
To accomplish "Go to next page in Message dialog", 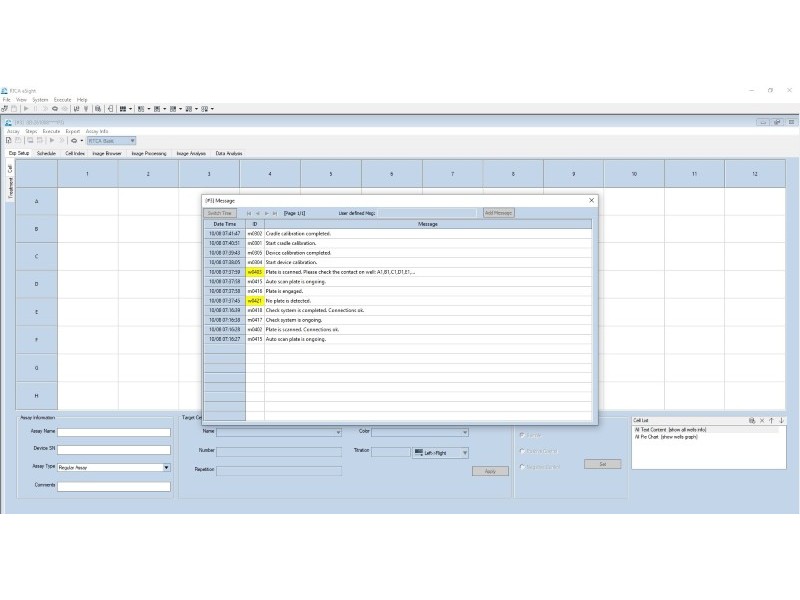I will tap(266, 213).
